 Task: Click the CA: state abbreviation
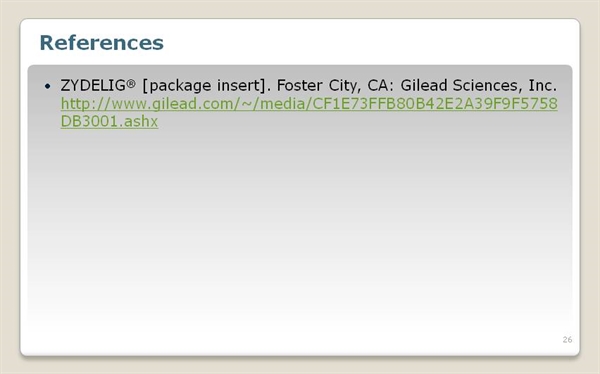click(x=381, y=85)
